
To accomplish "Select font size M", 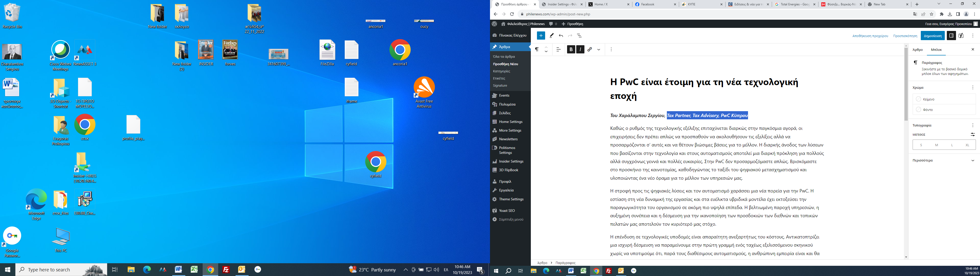I will [936, 145].
